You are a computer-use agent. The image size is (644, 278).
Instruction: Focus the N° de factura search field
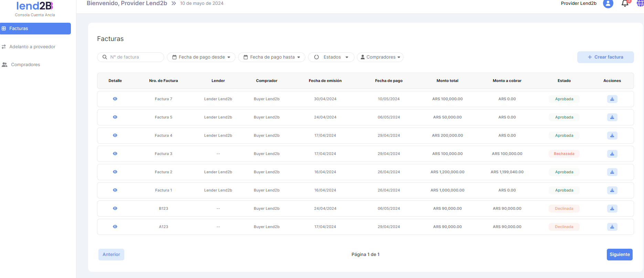(x=134, y=57)
